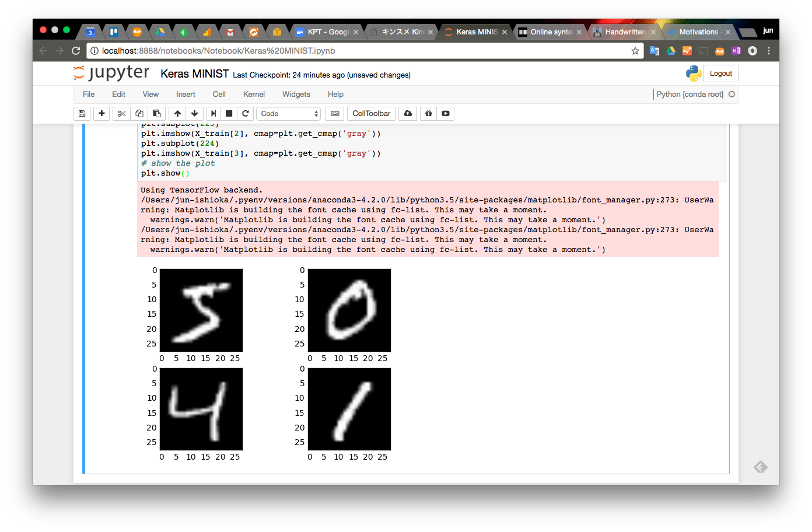
Task: Open the Cell menu
Action: tap(219, 94)
